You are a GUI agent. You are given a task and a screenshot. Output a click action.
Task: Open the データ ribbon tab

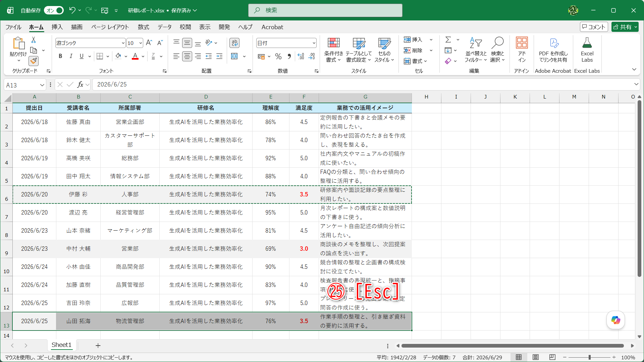[164, 27]
